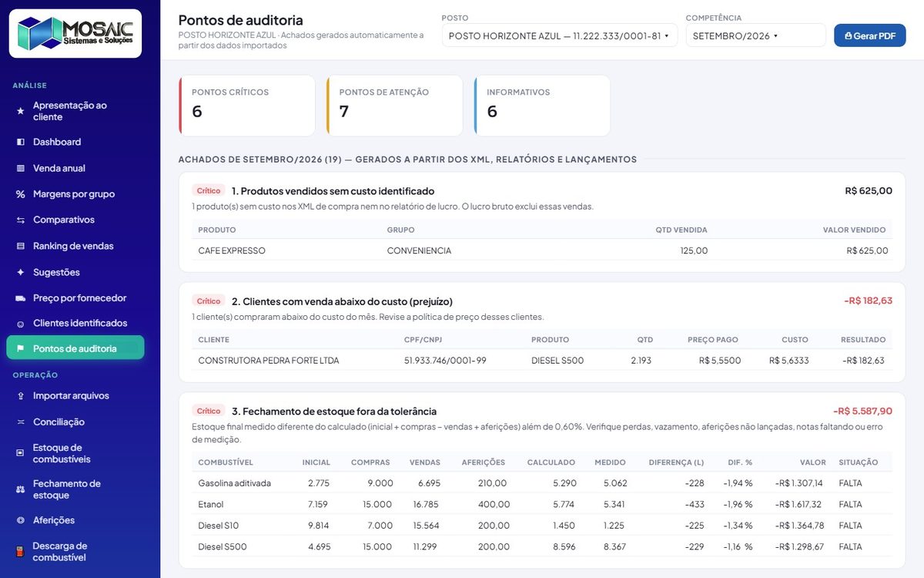Click the Importar arquivos upload icon

21,395
